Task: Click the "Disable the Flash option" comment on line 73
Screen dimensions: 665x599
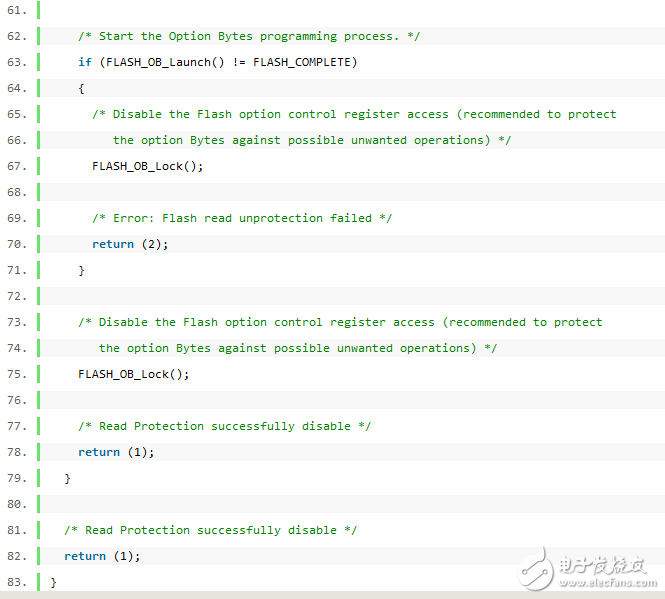Action: coord(340,322)
